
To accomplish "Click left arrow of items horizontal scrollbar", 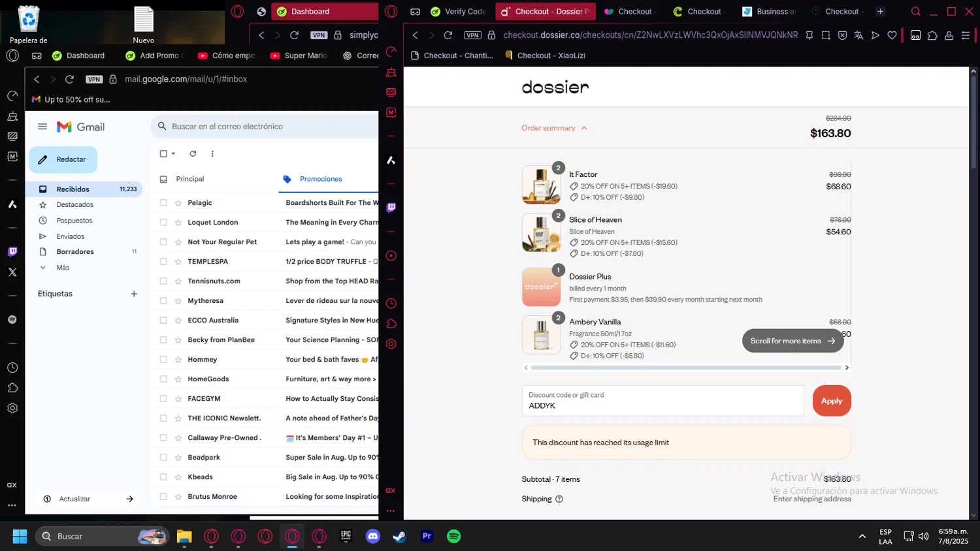I will pos(526,368).
